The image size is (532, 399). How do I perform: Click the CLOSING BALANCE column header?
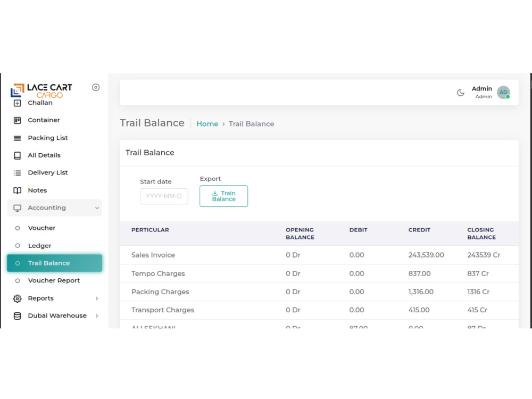click(x=481, y=234)
